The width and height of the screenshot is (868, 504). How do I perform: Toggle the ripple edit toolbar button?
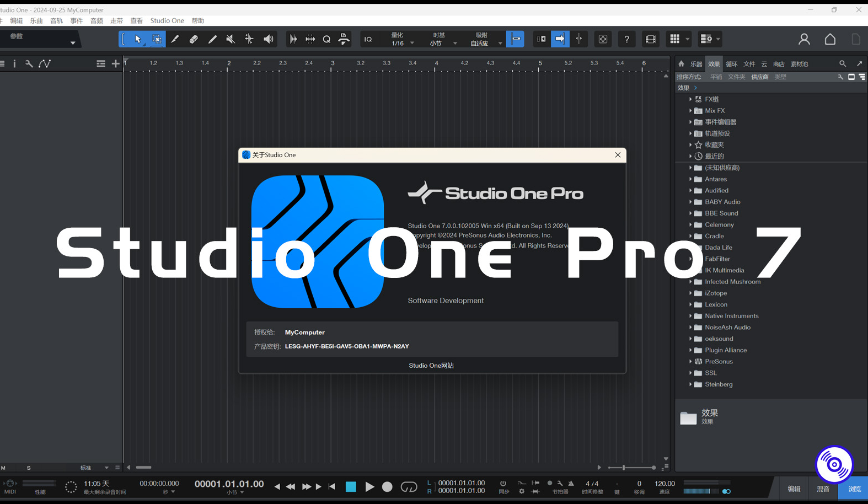coord(542,39)
